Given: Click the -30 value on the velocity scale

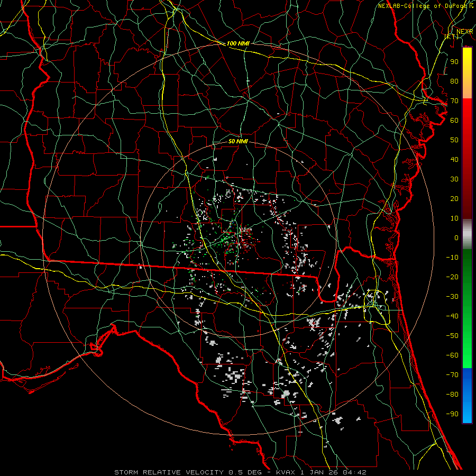Looking at the screenshot, I should click(x=452, y=297).
